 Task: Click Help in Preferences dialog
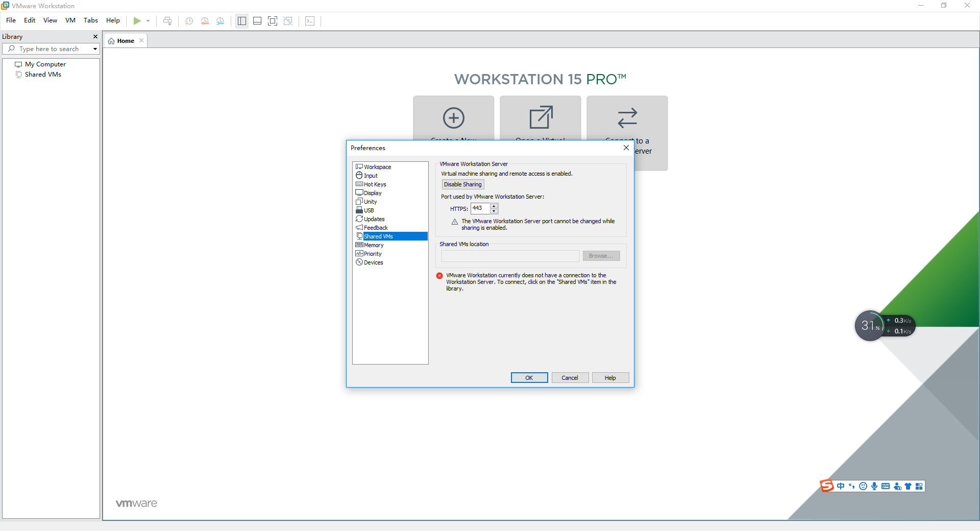[x=610, y=378]
